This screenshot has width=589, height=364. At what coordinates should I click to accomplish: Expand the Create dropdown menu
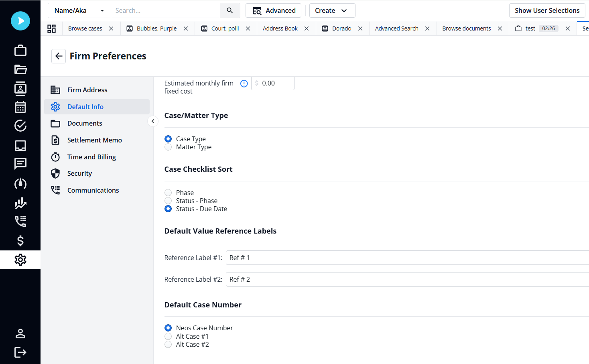(x=332, y=10)
